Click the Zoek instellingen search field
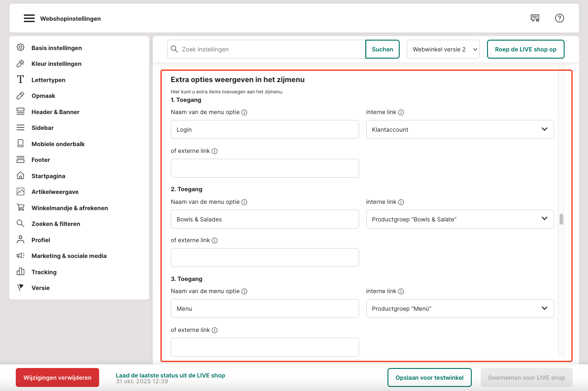Image resolution: width=588 pixels, height=391 pixels. [x=270, y=49]
